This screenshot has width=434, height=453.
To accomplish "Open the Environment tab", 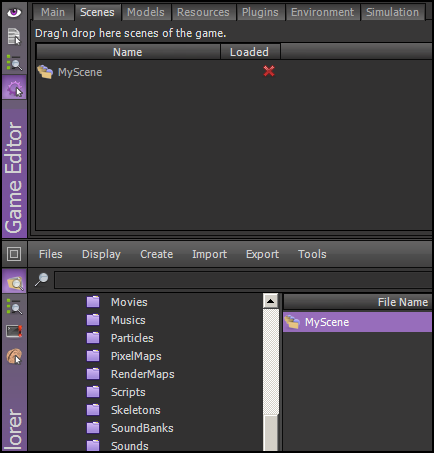I will click(x=322, y=12).
